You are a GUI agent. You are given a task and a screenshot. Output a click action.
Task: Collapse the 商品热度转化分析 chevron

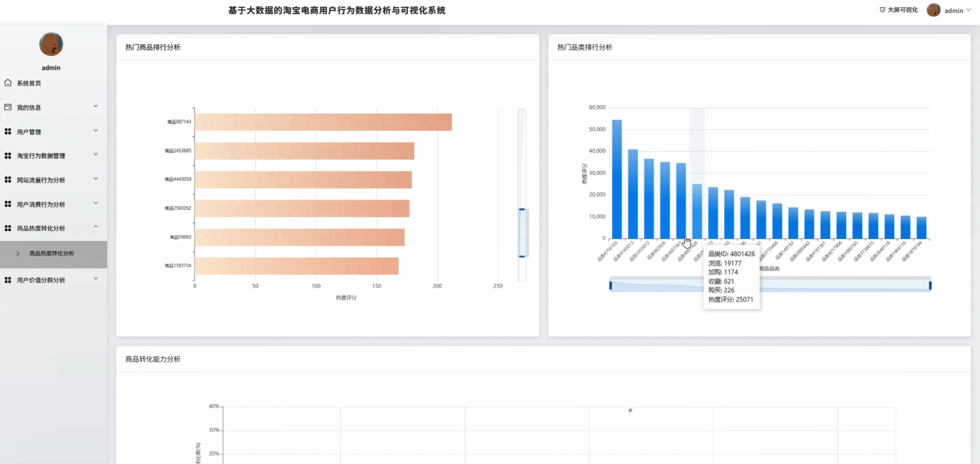(96, 227)
